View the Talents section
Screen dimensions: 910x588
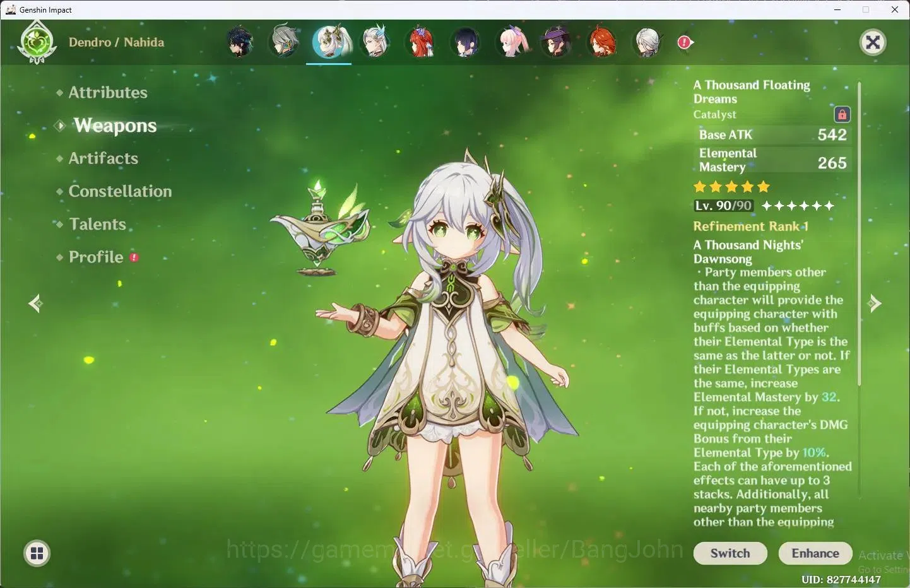pyautogui.click(x=98, y=224)
